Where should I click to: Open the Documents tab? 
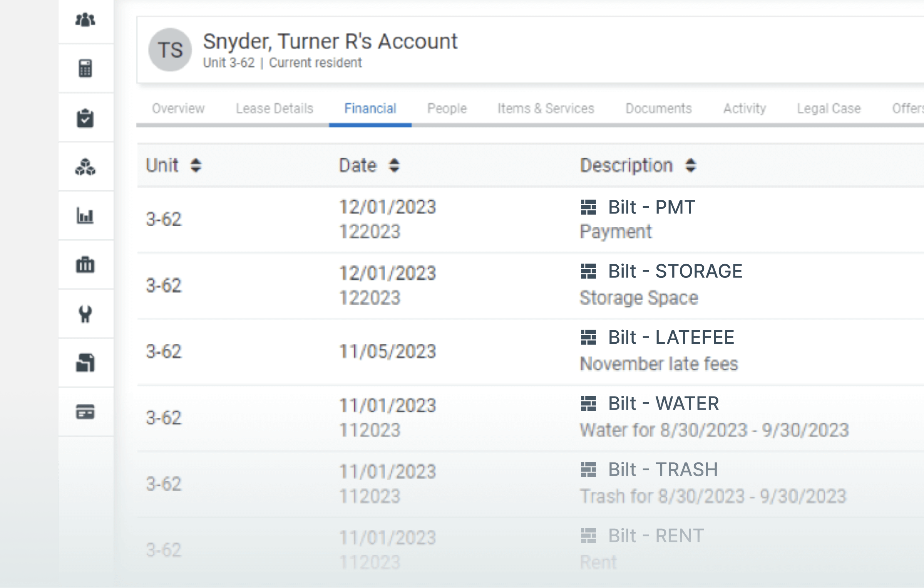[658, 109]
